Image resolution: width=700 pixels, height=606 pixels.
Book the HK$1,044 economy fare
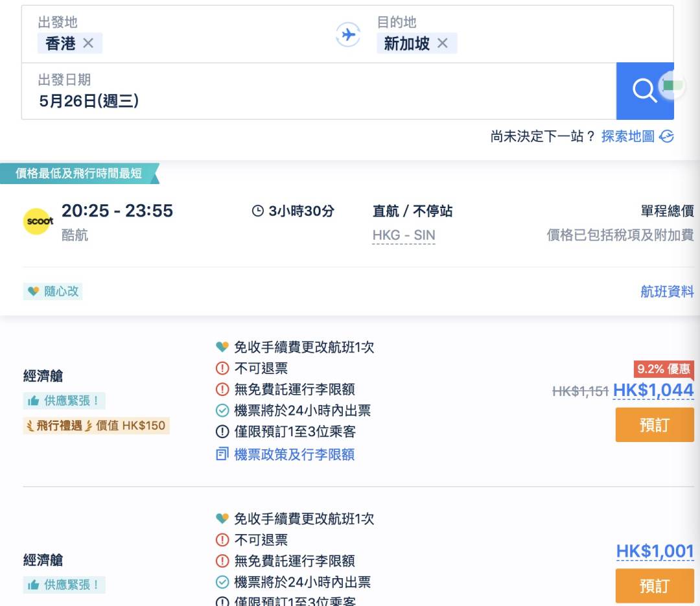[x=654, y=425]
